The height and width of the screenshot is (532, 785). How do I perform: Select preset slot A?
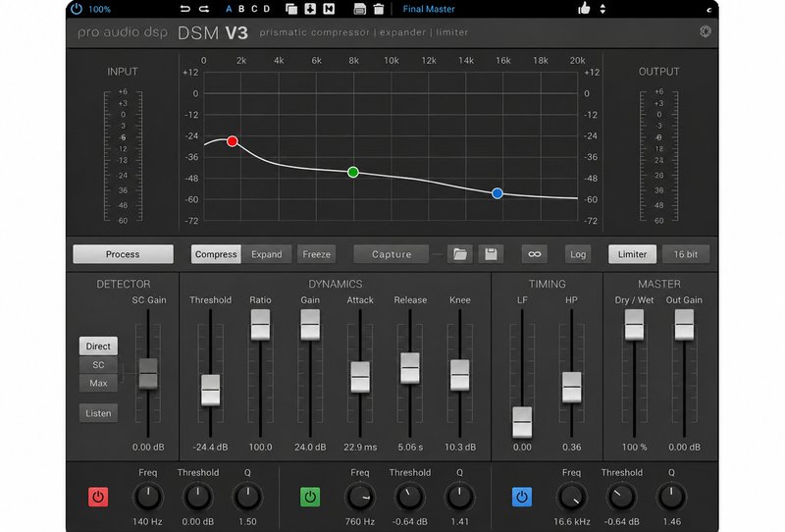pos(229,9)
